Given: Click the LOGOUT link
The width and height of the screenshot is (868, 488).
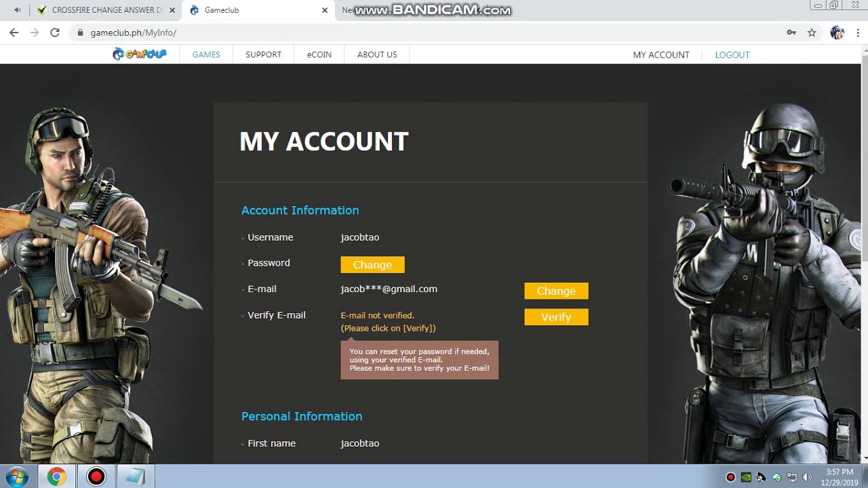Looking at the screenshot, I should (732, 55).
